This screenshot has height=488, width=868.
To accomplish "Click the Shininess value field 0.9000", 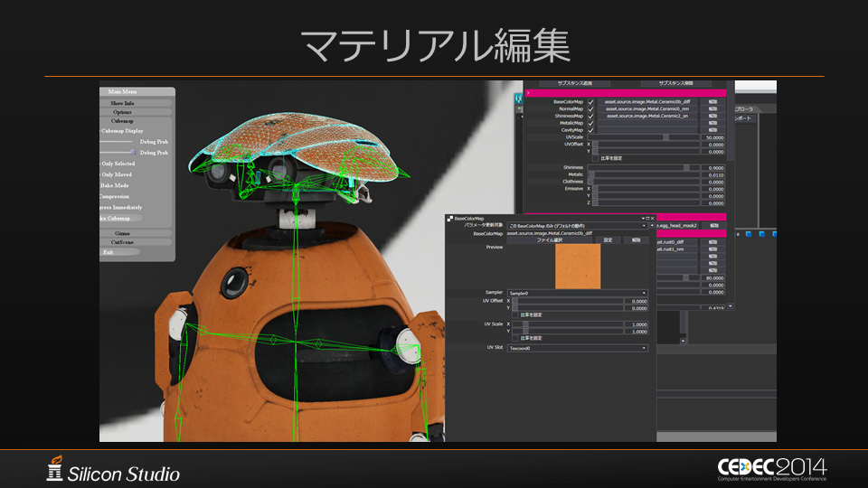I will tap(713, 168).
